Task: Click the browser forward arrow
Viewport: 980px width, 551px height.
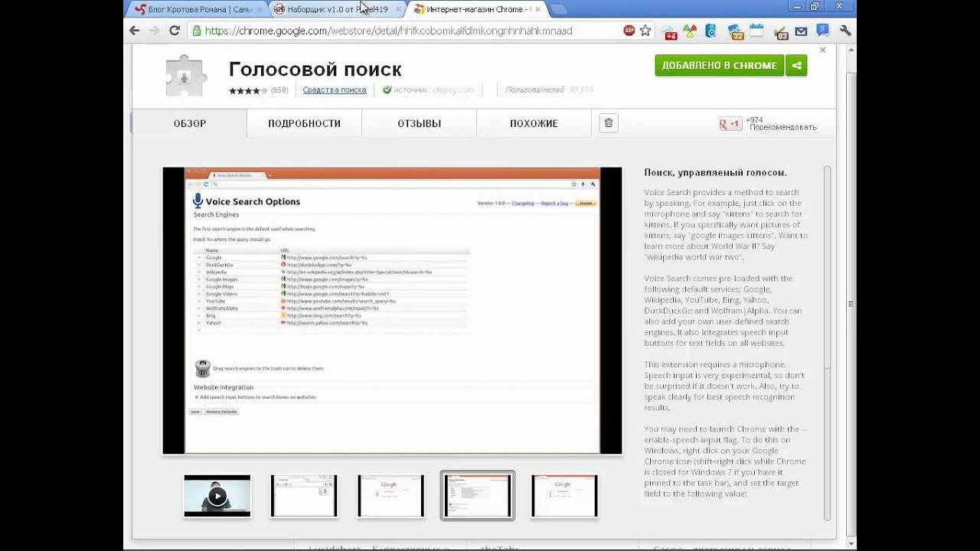Action: [x=154, y=31]
